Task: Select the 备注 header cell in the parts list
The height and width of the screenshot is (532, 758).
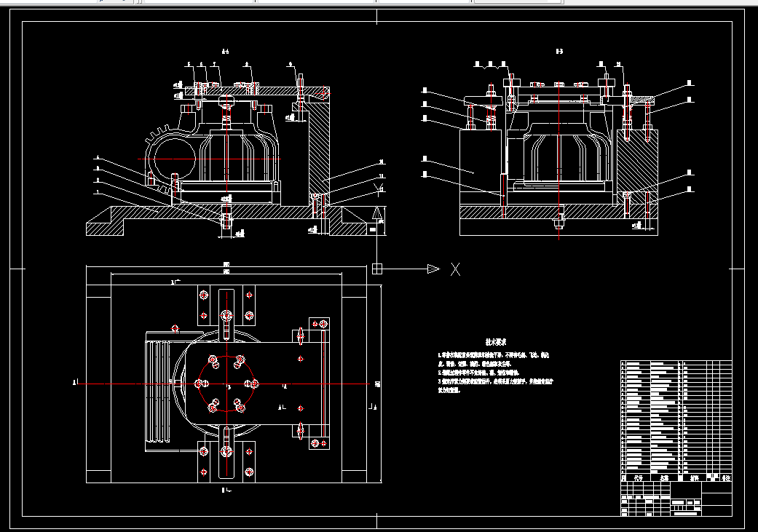Action: [x=726, y=478]
